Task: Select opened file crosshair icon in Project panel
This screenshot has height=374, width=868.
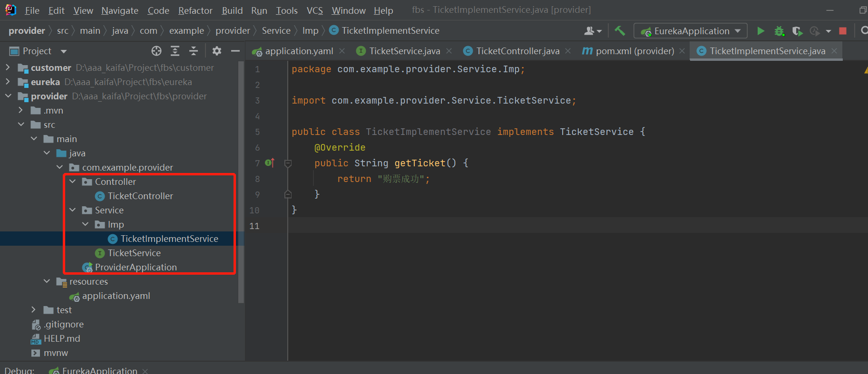Action: 156,51
